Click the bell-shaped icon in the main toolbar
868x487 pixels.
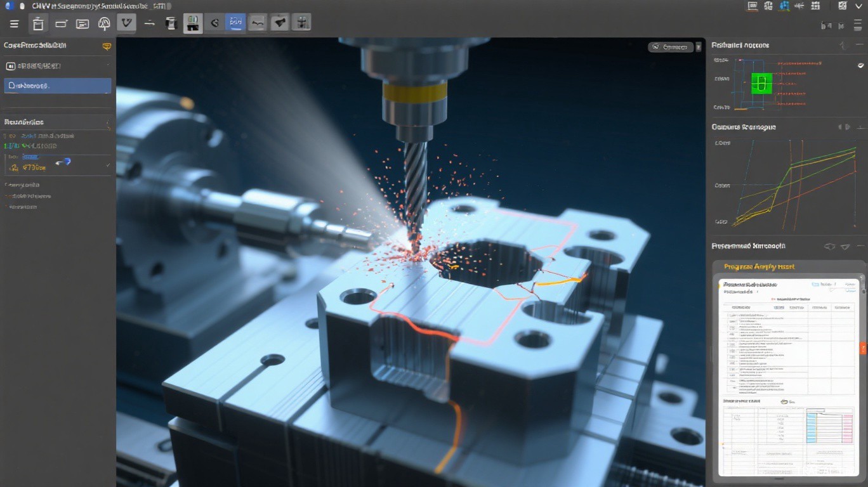click(105, 24)
